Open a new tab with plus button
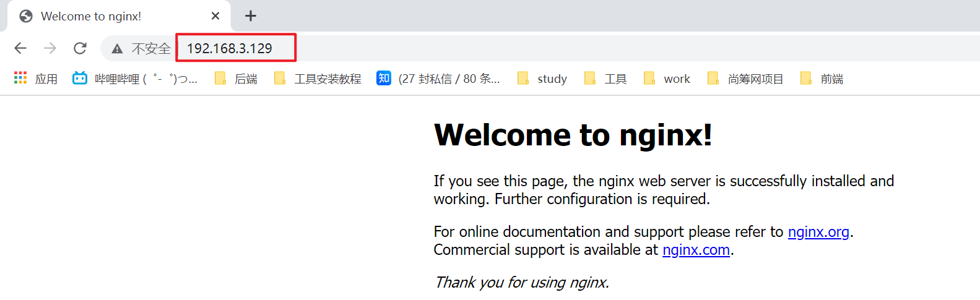The width and height of the screenshot is (980, 300). click(x=251, y=16)
